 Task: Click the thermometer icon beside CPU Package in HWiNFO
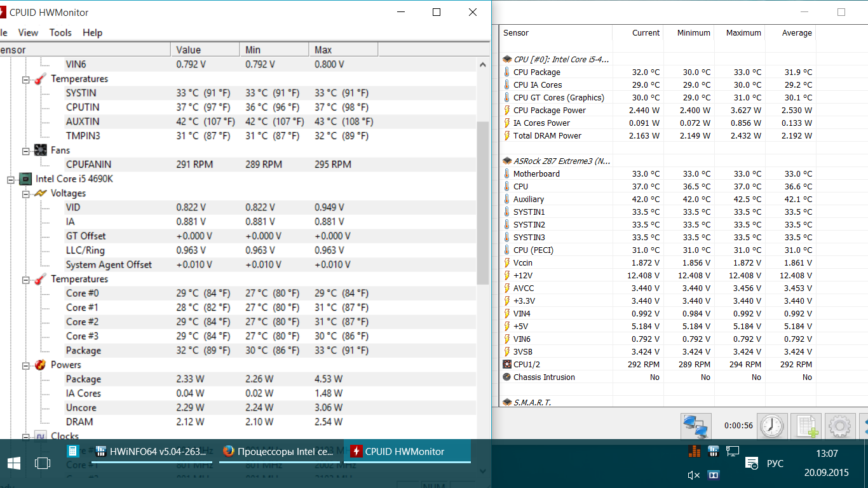coord(507,72)
